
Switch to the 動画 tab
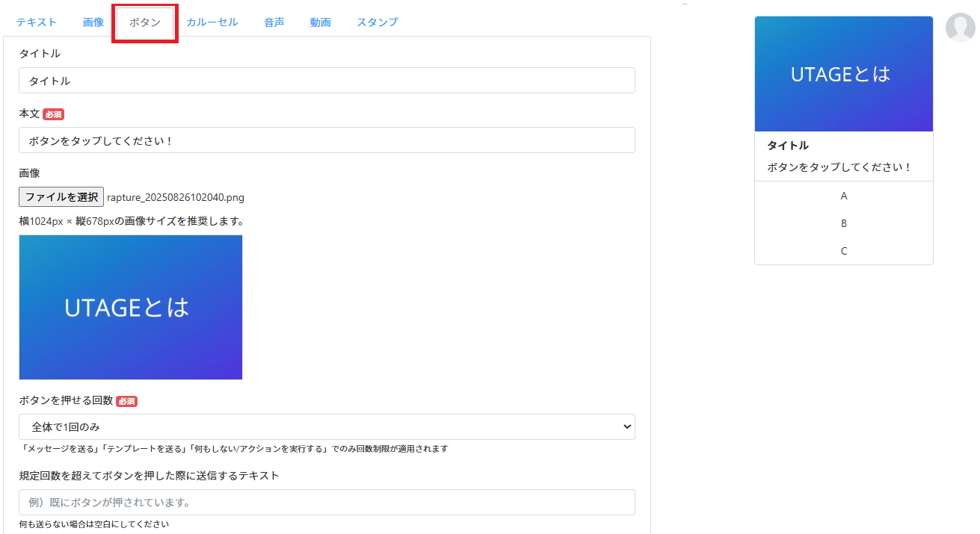click(321, 22)
